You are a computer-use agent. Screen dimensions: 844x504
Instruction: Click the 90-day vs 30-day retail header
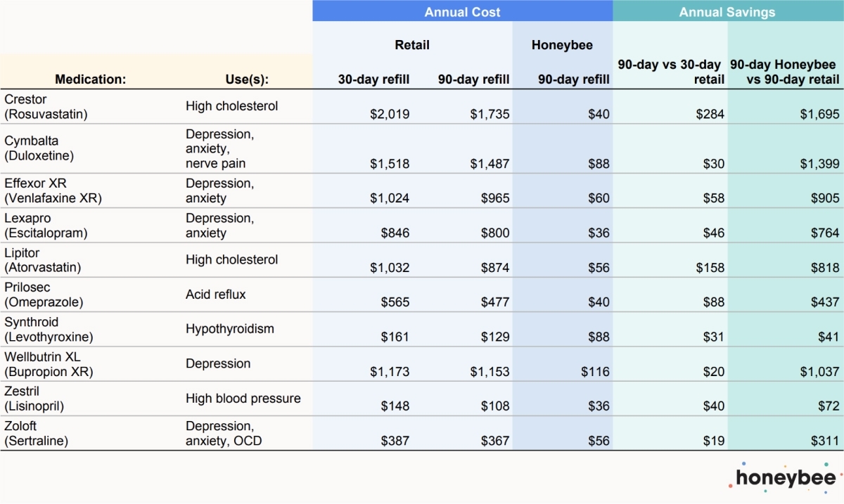(671, 72)
